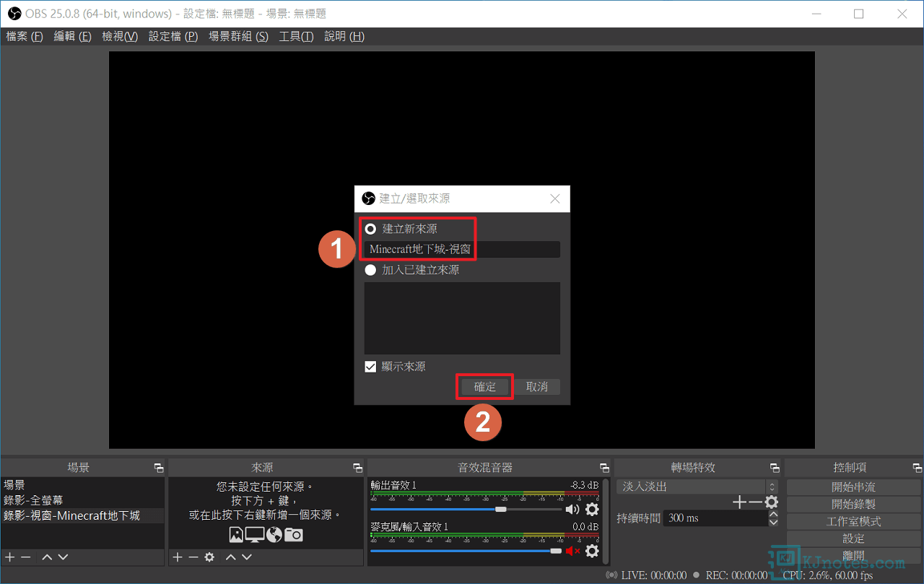The width and height of the screenshot is (924, 584).
Task: Move selected source up with arrow icon
Action: [230, 557]
